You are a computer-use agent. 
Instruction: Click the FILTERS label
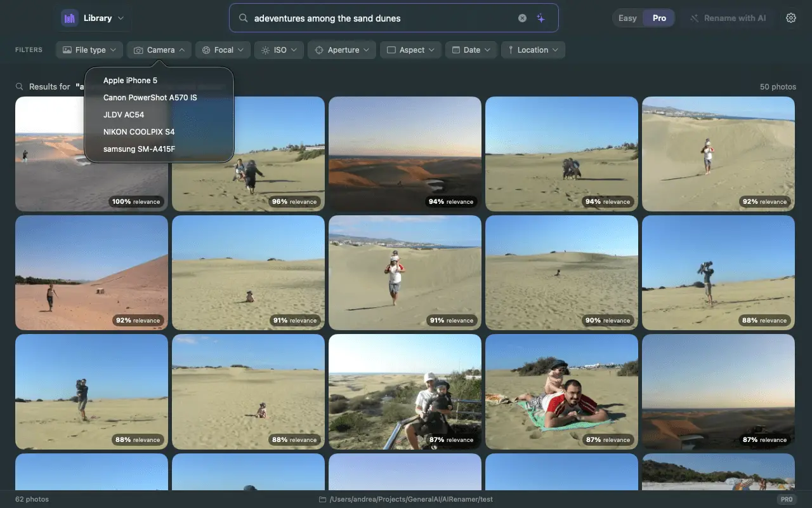(29, 50)
